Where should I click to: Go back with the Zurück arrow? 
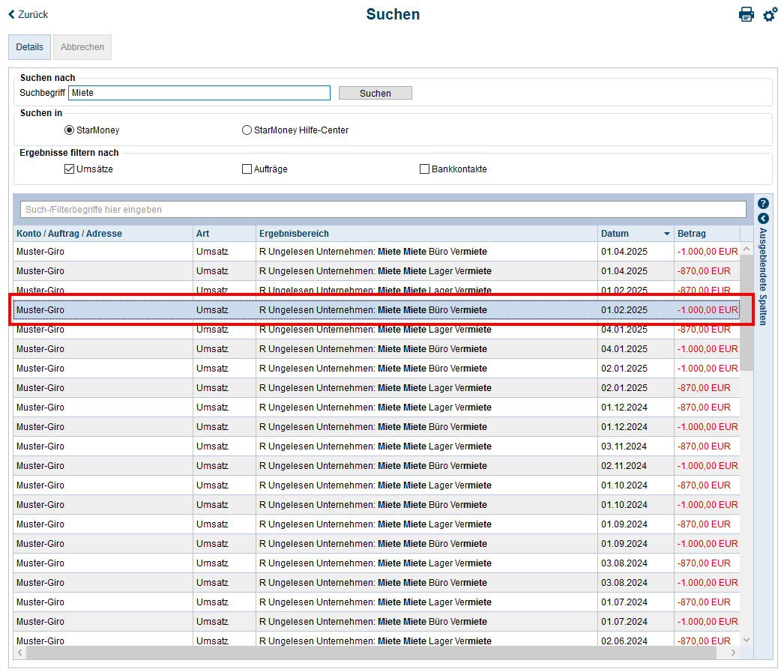click(28, 14)
